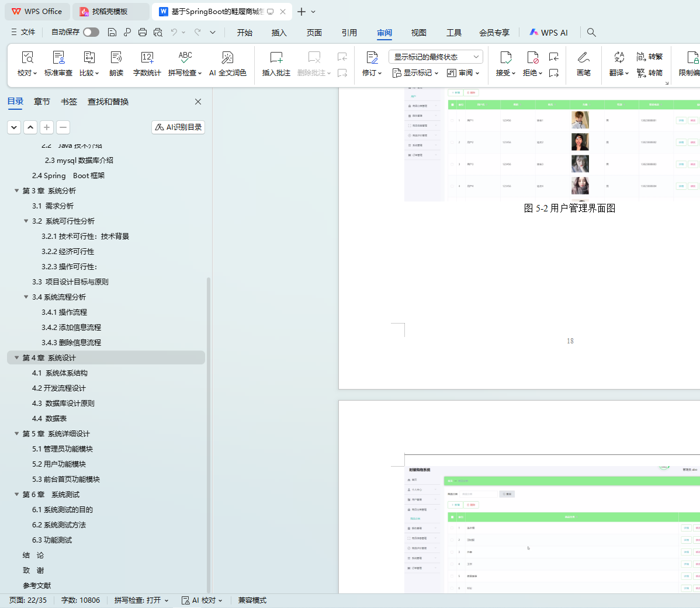Promote heading with plus button in outline pane
This screenshot has width=700, height=608.
46,127
